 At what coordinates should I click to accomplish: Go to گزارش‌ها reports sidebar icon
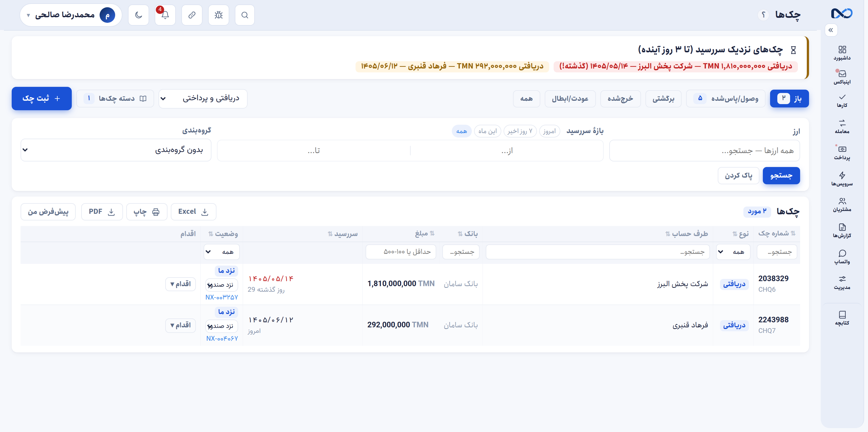842,231
